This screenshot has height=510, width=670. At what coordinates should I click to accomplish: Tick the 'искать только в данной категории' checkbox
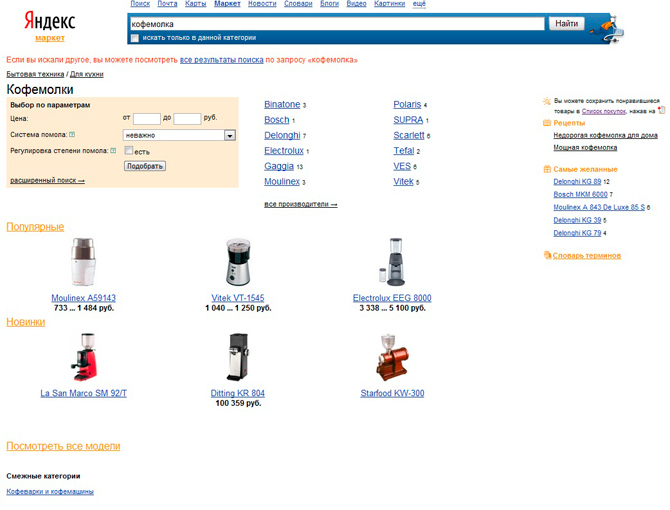(135, 38)
